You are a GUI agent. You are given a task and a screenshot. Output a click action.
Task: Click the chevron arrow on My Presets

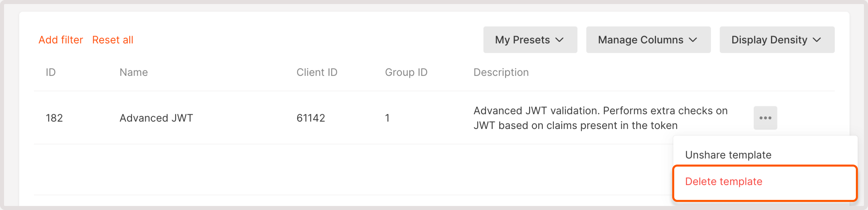click(559, 40)
